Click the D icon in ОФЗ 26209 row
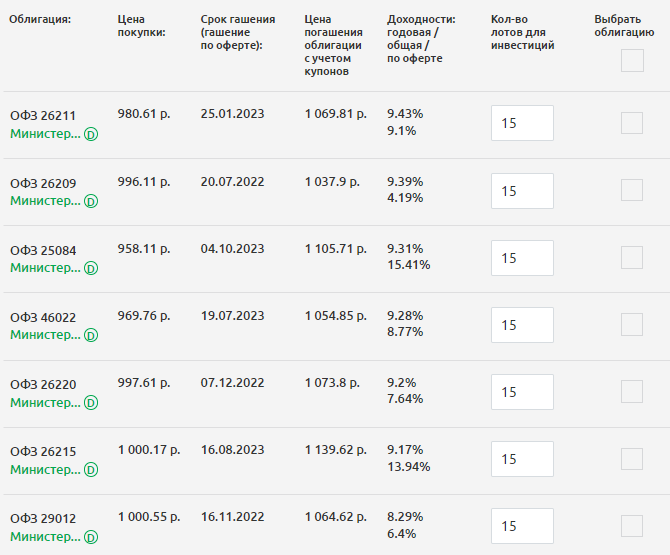Image resolution: width=670 pixels, height=555 pixels. click(x=91, y=201)
